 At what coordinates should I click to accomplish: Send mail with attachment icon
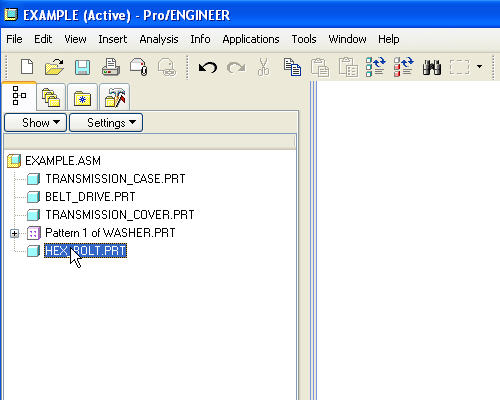tap(139, 67)
